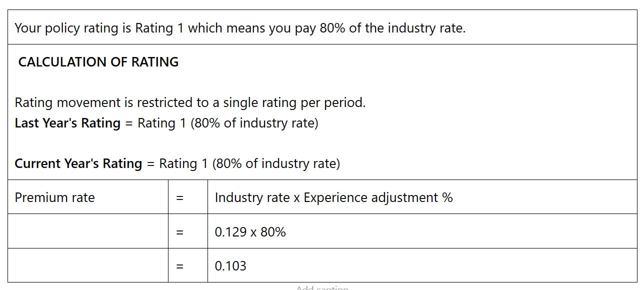Click the policy rating sentence in the top row

tap(240, 28)
